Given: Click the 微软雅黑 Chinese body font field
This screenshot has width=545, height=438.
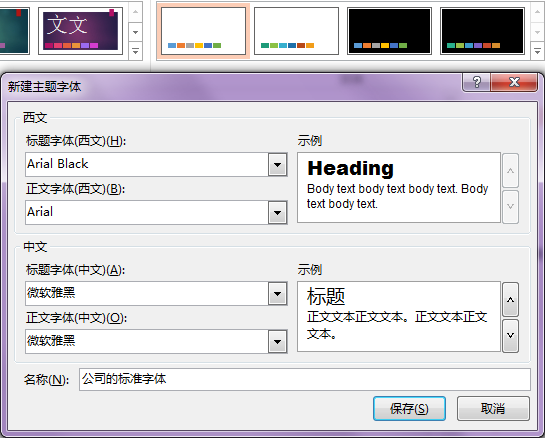Looking at the screenshot, I should point(147,341).
